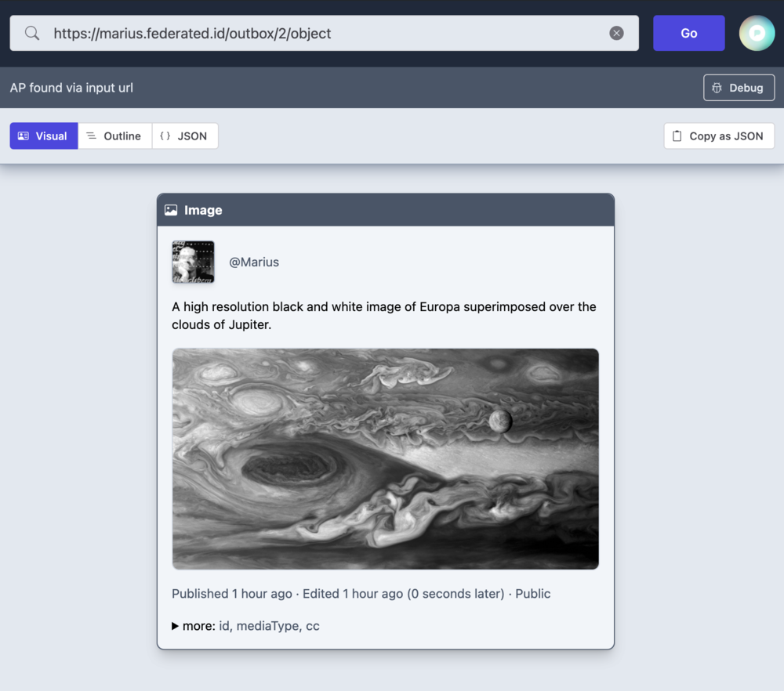
Task: Click the picture icon in the Image card header
Action: 171,210
